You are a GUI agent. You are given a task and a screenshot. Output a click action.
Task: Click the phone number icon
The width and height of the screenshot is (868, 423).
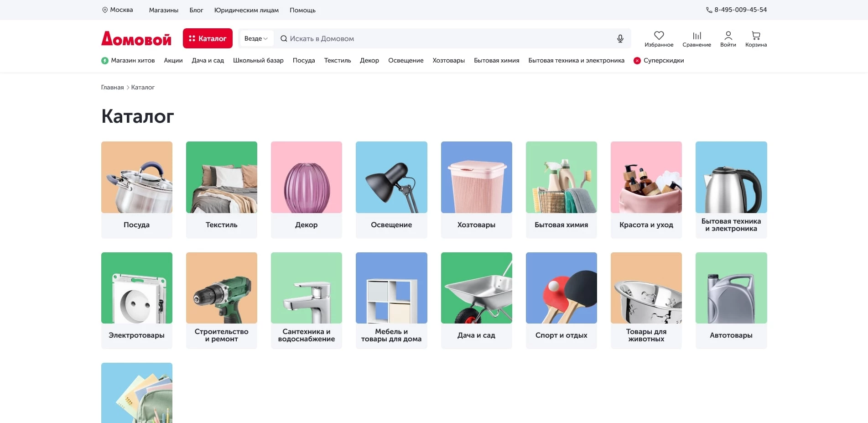[709, 10]
